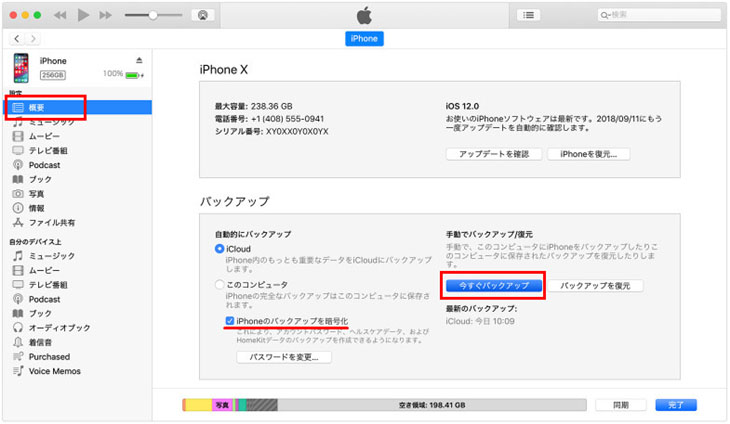This screenshot has width=730, height=424.
Task: Click the 完了 done button
Action: [x=676, y=405]
